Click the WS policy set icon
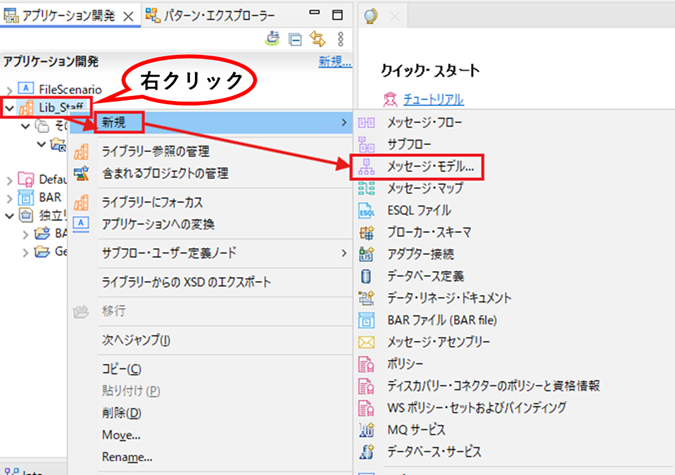675x475 pixels. click(x=366, y=408)
